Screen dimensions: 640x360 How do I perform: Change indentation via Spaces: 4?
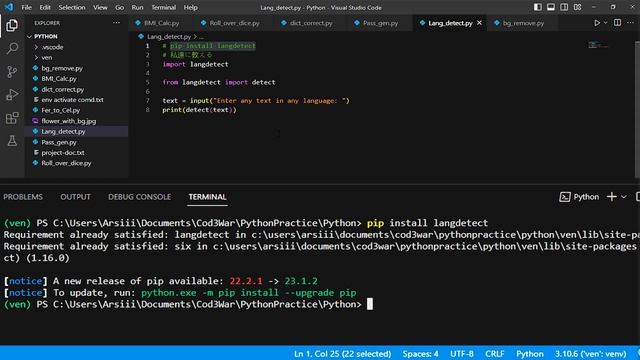pyautogui.click(x=420, y=354)
